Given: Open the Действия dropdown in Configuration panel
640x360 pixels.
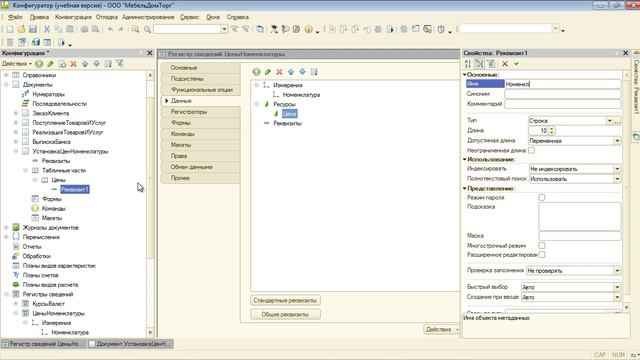Looking at the screenshot, I should click(16, 64).
